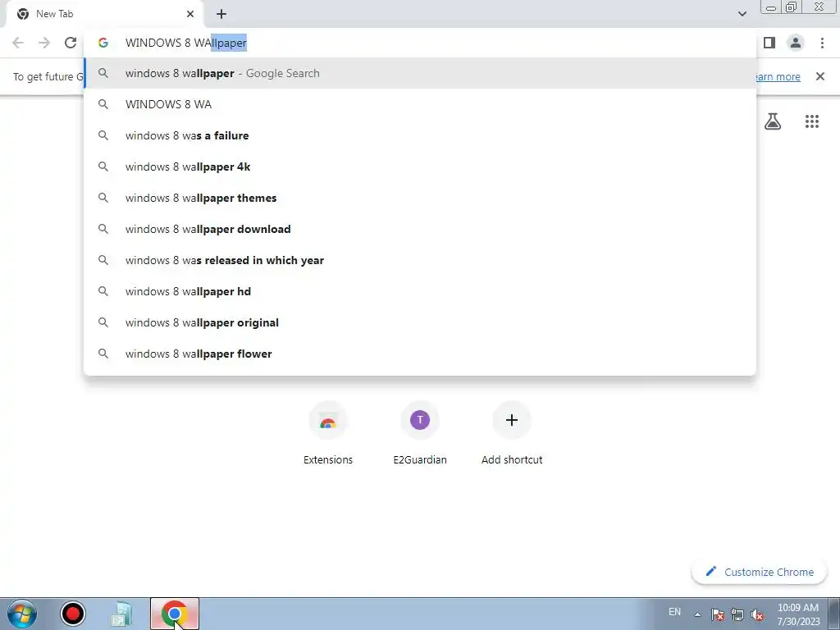Open a new tab with plus icon
This screenshot has width=840, height=630.
(221, 14)
